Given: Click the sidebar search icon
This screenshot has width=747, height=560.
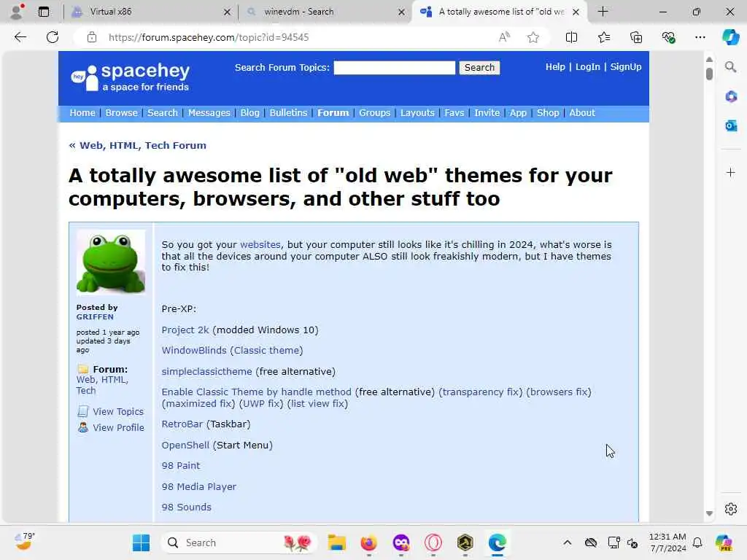Looking at the screenshot, I should [x=730, y=67].
